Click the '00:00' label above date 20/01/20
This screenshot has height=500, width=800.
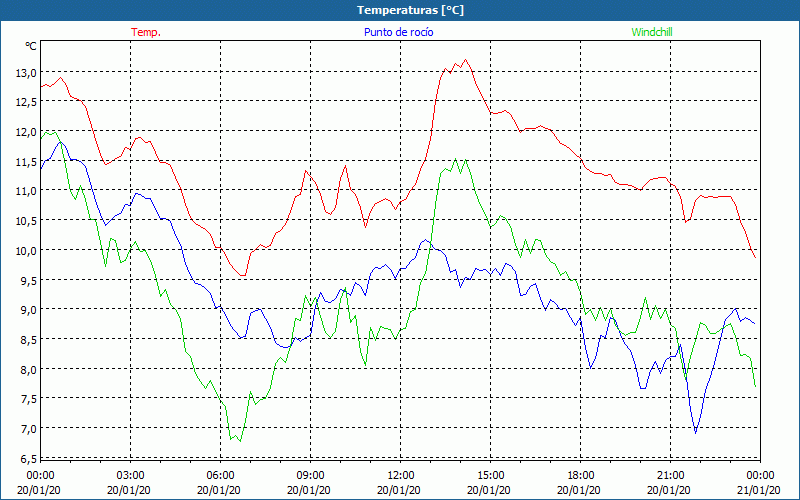tap(40, 476)
